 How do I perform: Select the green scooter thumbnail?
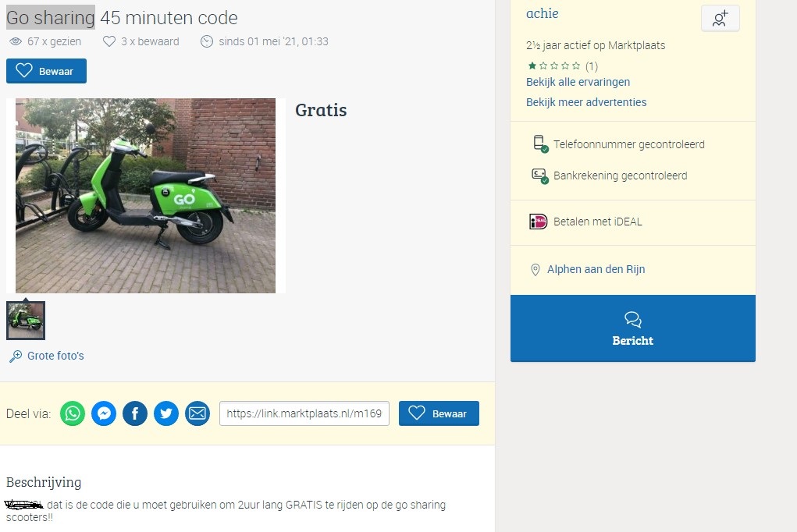coord(26,321)
